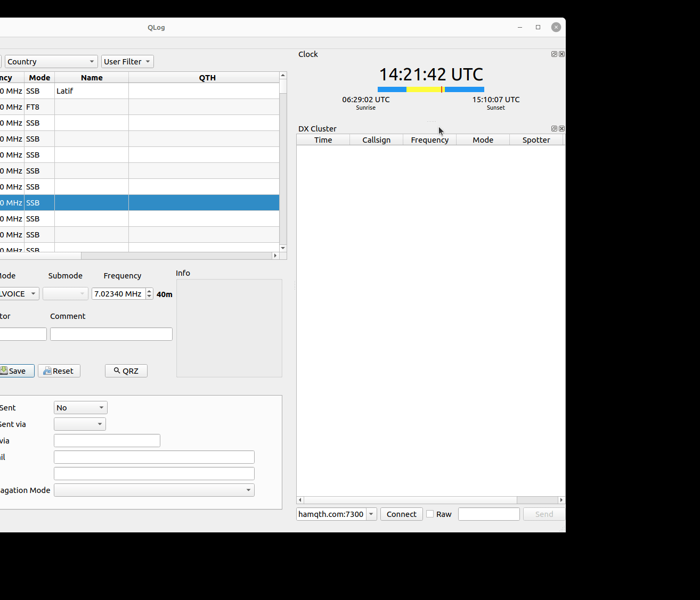The width and height of the screenshot is (700, 600).
Task: Click the log table scroll-down arrow
Action: point(283,248)
